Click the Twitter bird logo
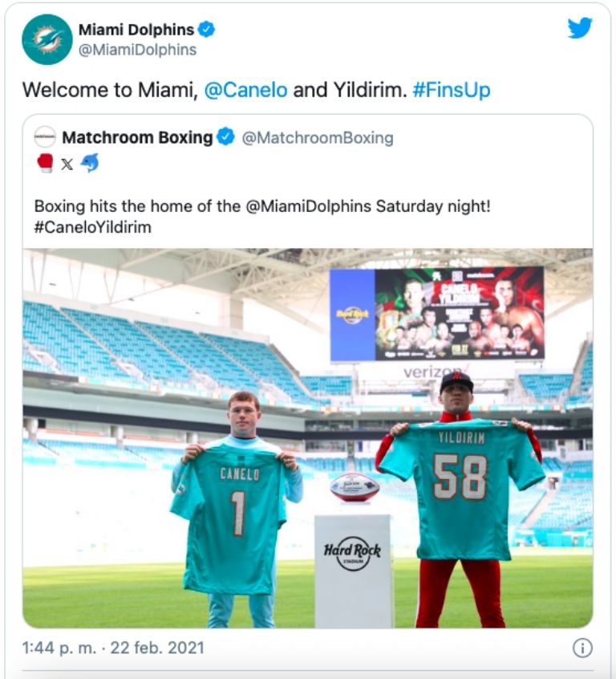616x679 pixels. click(x=580, y=28)
